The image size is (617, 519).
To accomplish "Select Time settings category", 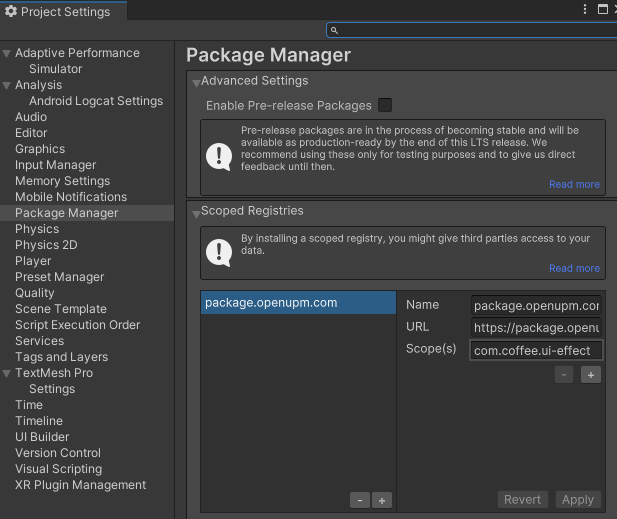I will [x=29, y=405].
